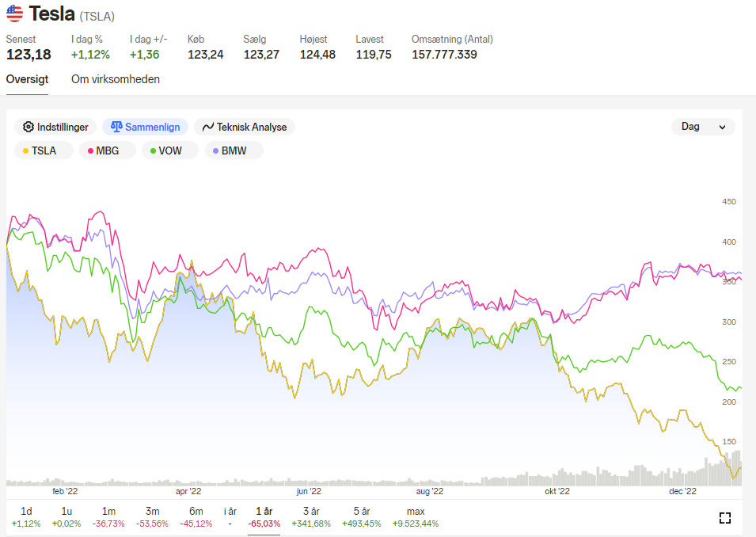The image size is (756, 537).
Task: Click the Lavest value 119,75
Action: [374, 55]
